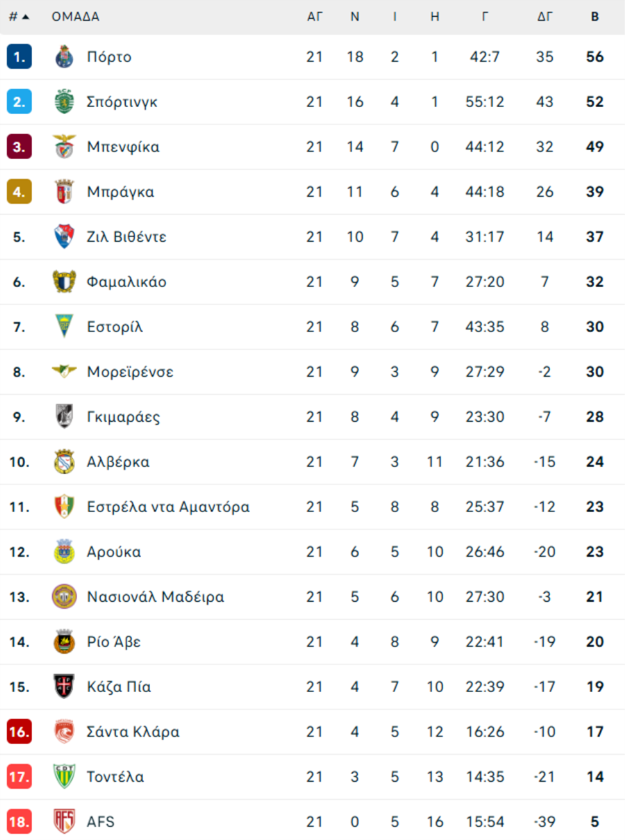This screenshot has width=625, height=840.
Task: Click the Famalicão club crest icon
Action: coord(64,282)
